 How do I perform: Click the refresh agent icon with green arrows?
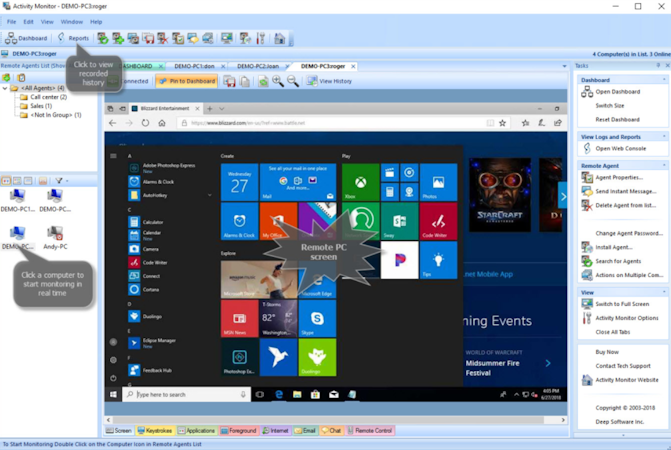tap(103, 38)
